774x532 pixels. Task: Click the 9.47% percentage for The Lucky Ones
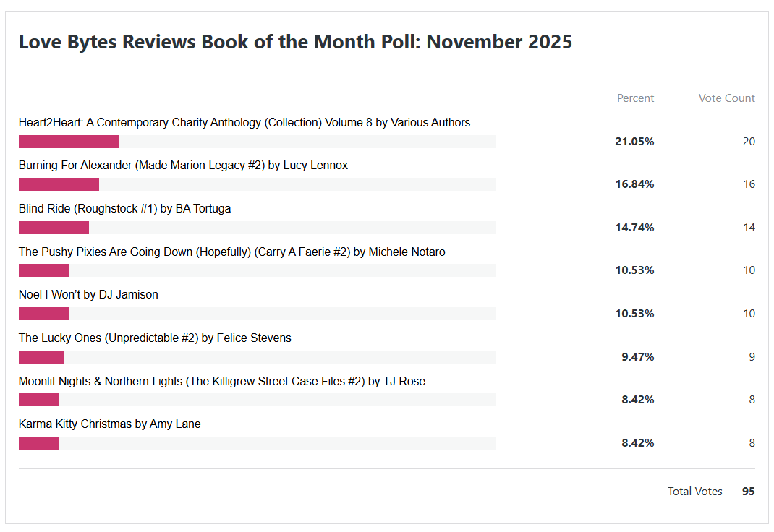click(637, 357)
